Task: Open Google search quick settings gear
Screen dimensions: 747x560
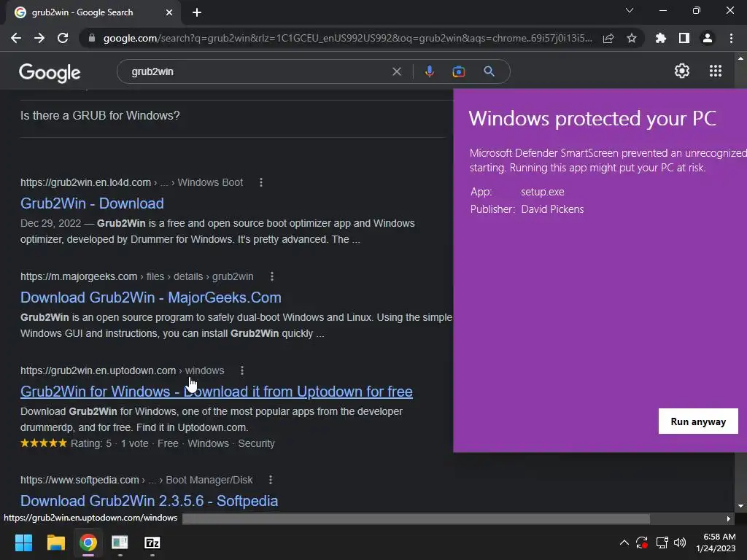Action: (x=682, y=71)
